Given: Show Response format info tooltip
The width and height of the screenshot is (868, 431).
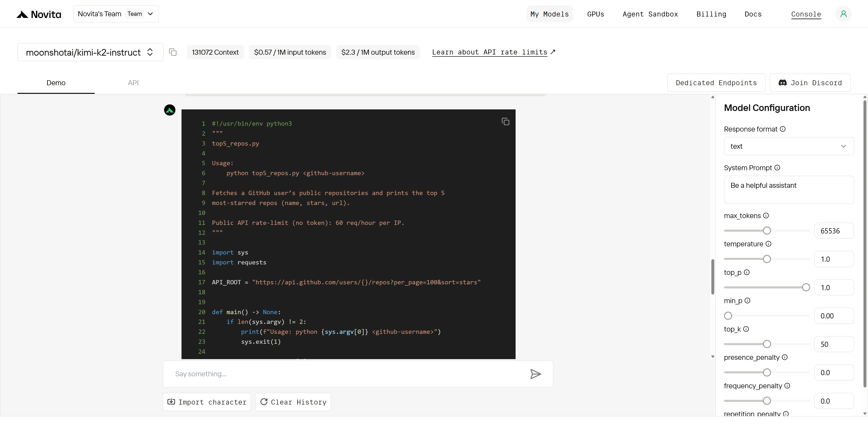Looking at the screenshot, I should click(783, 129).
